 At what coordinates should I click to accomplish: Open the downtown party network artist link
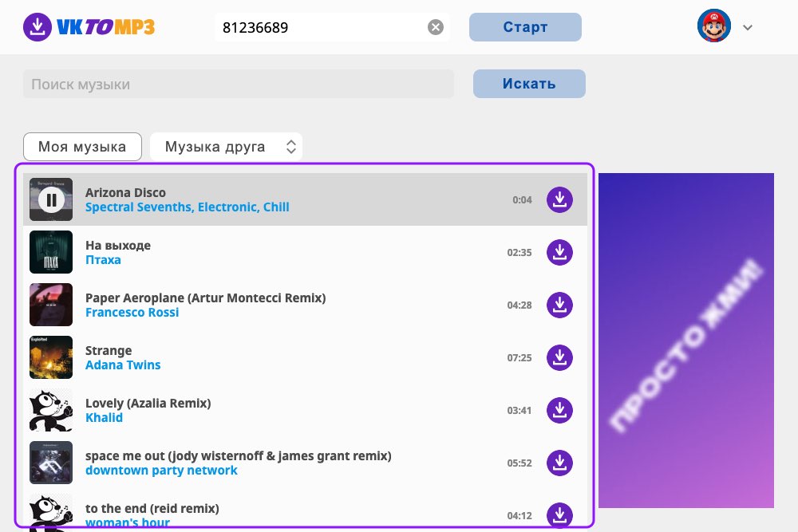(x=161, y=471)
